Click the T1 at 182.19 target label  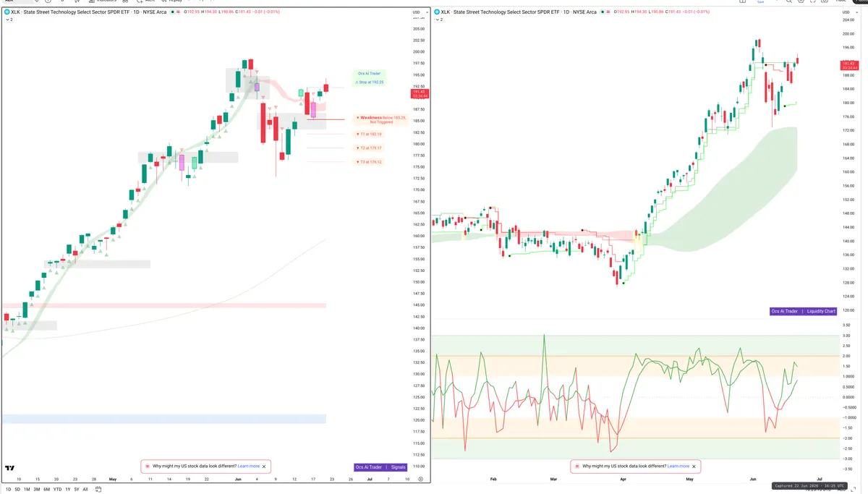(x=369, y=135)
